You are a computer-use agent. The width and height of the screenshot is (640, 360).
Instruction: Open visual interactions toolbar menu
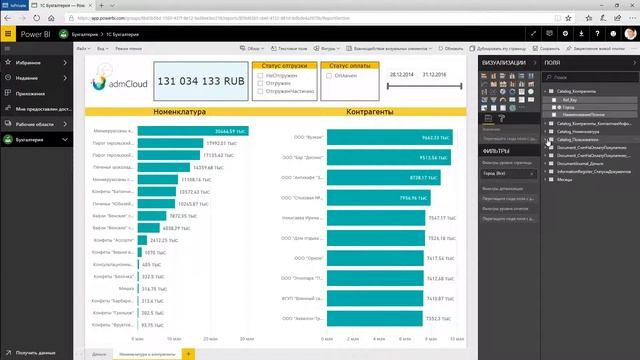point(389,49)
